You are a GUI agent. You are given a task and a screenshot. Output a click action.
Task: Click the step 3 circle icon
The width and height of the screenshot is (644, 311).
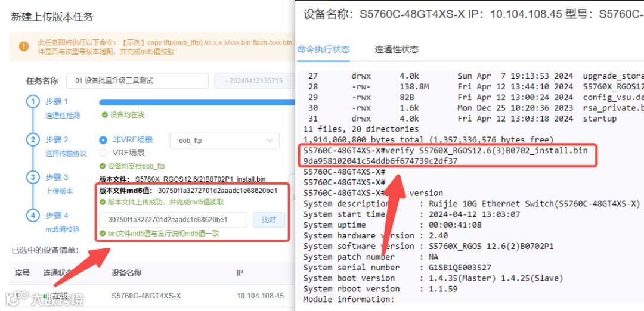click(33, 178)
